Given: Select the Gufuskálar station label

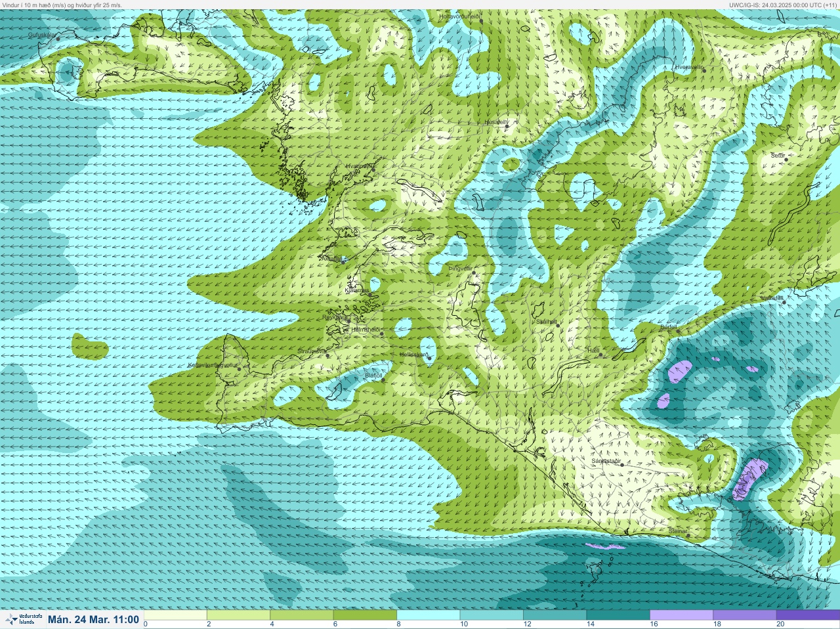Looking at the screenshot, I should tap(41, 35).
